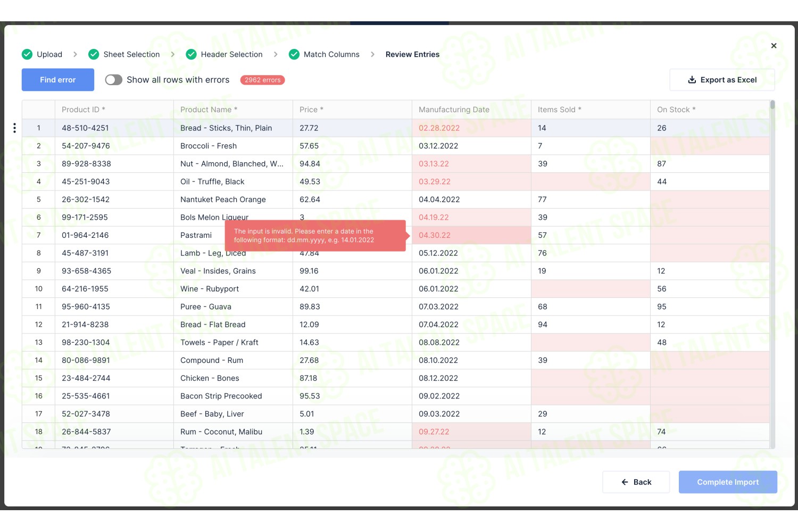Click date cell 05.12.2022
This screenshot has height=532, width=798.
coord(471,253)
